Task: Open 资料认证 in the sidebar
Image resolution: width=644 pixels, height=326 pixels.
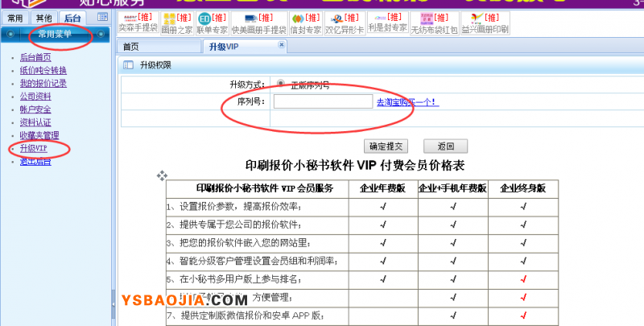Action: pos(35,122)
